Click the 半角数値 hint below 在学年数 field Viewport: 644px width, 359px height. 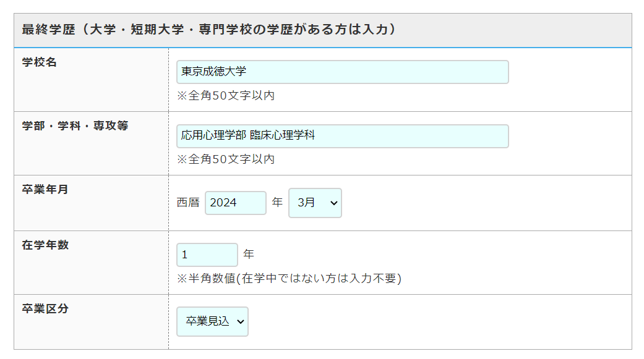click(x=289, y=279)
